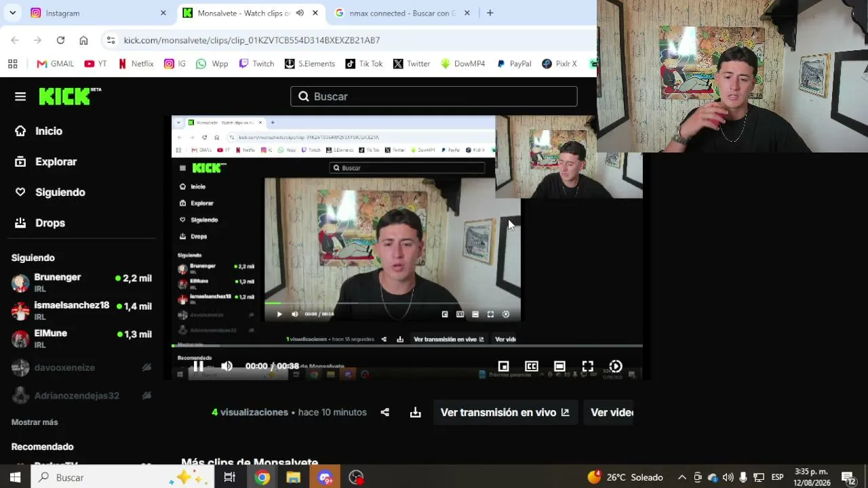Image resolution: width=868 pixels, height=488 pixels.
Task: Open Brunenger's live channel
Action: (x=81, y=282)
